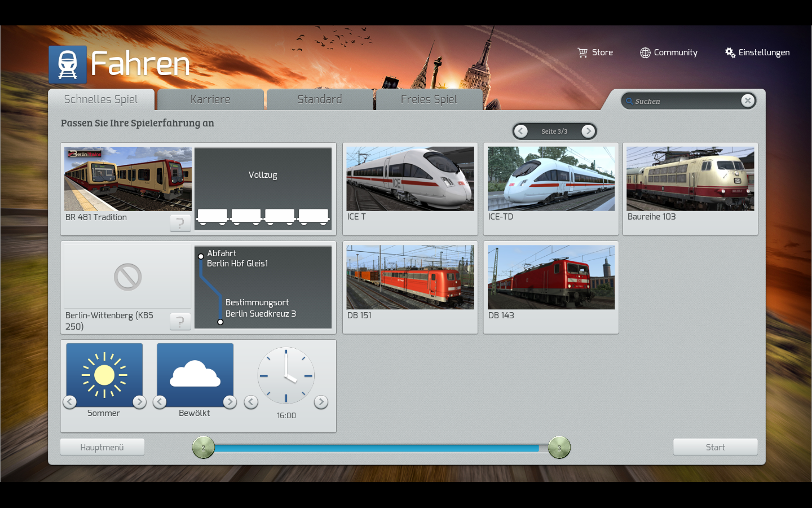Click the analog clock face

(x=286, y=375)
